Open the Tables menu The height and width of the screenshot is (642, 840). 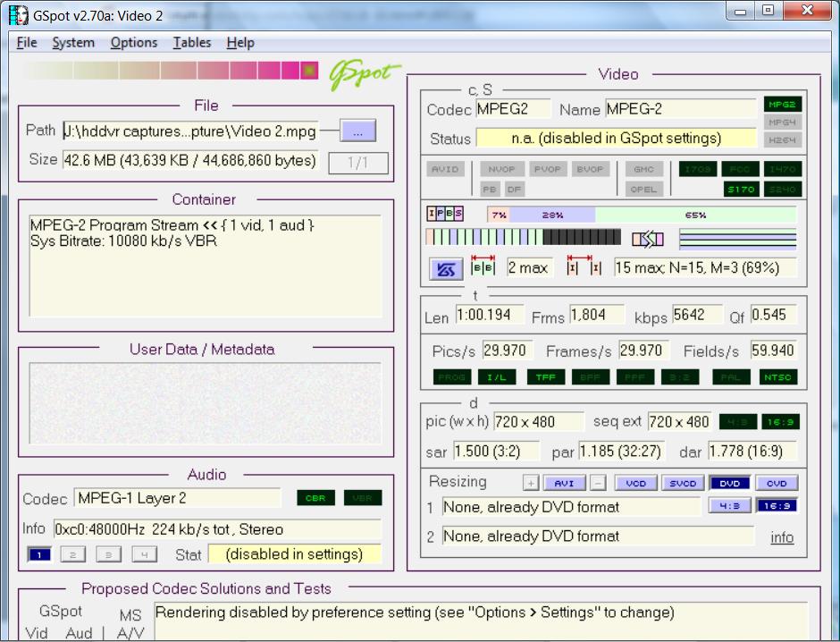point(192,42)
